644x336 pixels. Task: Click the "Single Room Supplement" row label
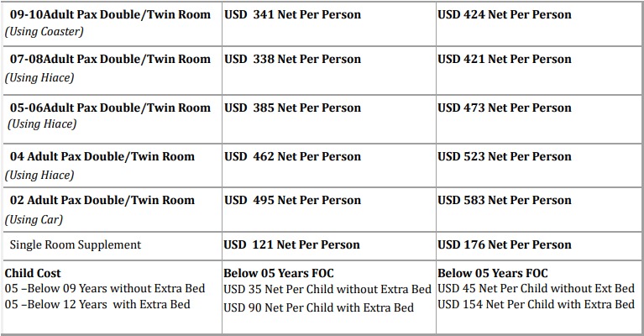(76, 245)
